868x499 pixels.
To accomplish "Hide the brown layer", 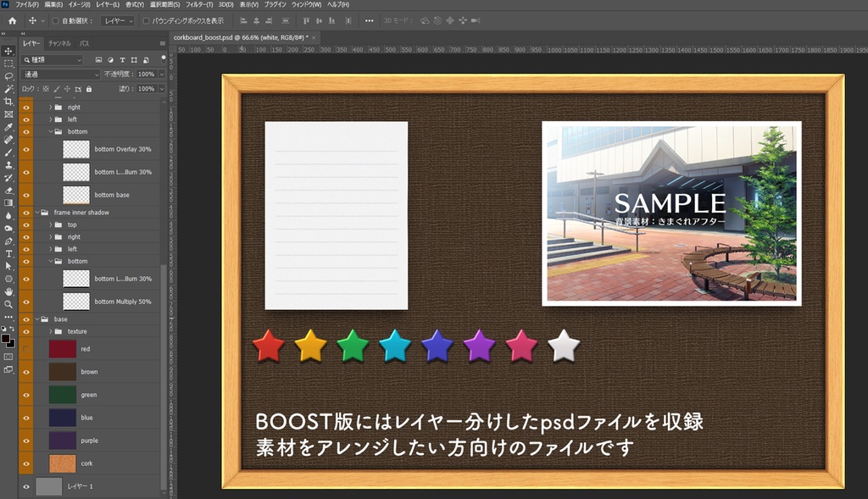I will pos(26,372).
